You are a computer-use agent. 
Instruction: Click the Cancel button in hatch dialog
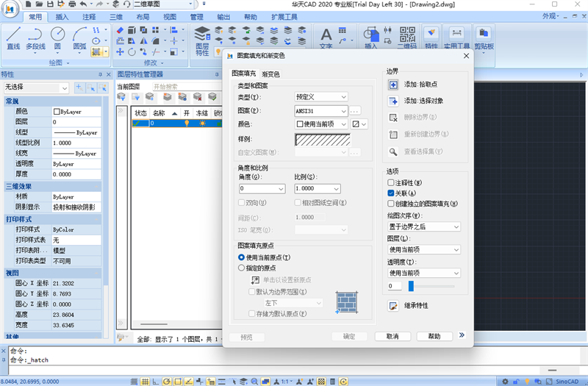point(392,336)
